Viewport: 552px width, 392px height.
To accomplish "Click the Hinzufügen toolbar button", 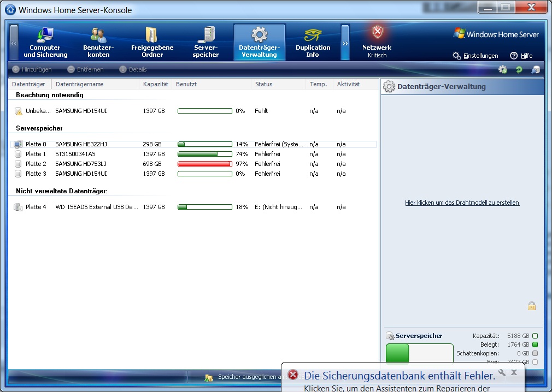I will coord(32,69).
